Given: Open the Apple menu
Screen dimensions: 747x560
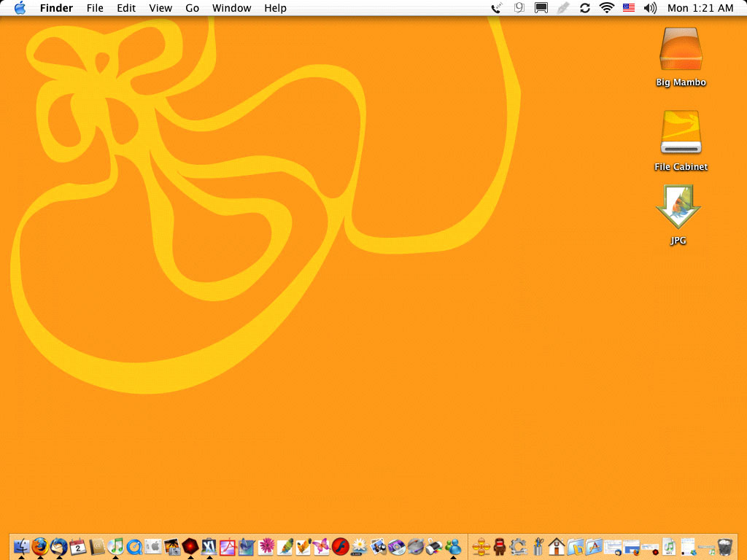Looking at the screenshot, I should point(20,7).
